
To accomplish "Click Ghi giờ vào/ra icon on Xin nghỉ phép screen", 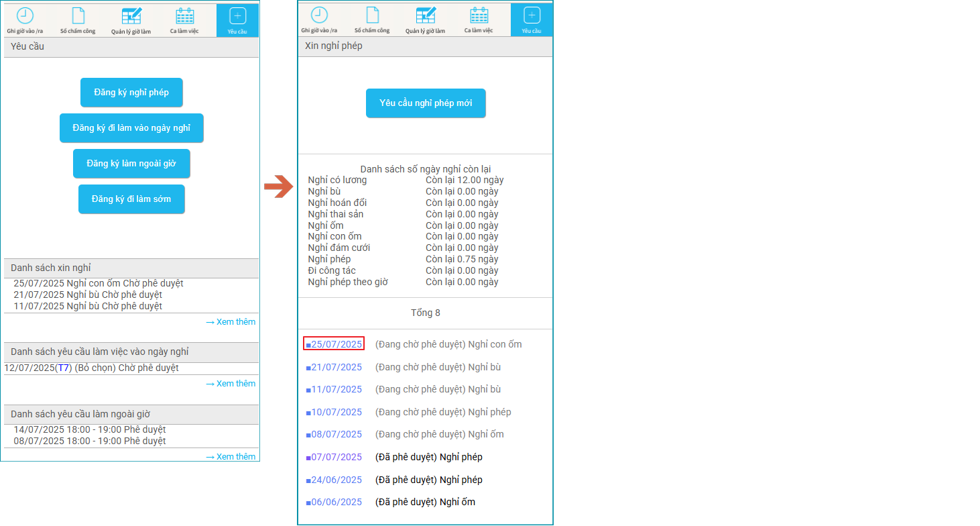I will [x=319, y=16].
